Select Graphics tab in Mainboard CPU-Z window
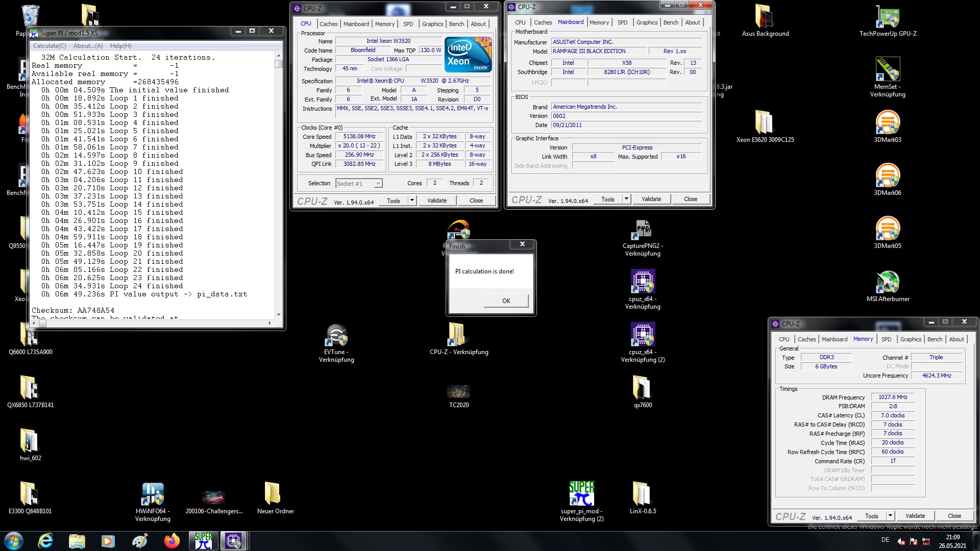980x551 pixels. (647, 22)
